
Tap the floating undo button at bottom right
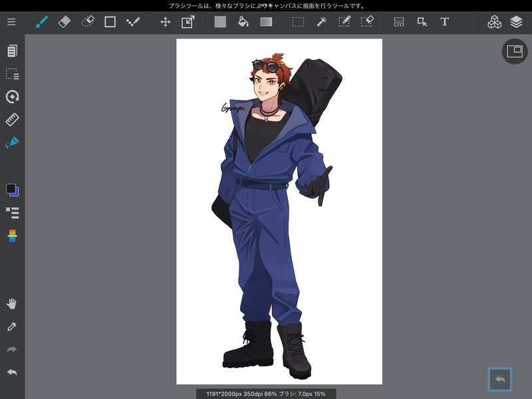500,379
